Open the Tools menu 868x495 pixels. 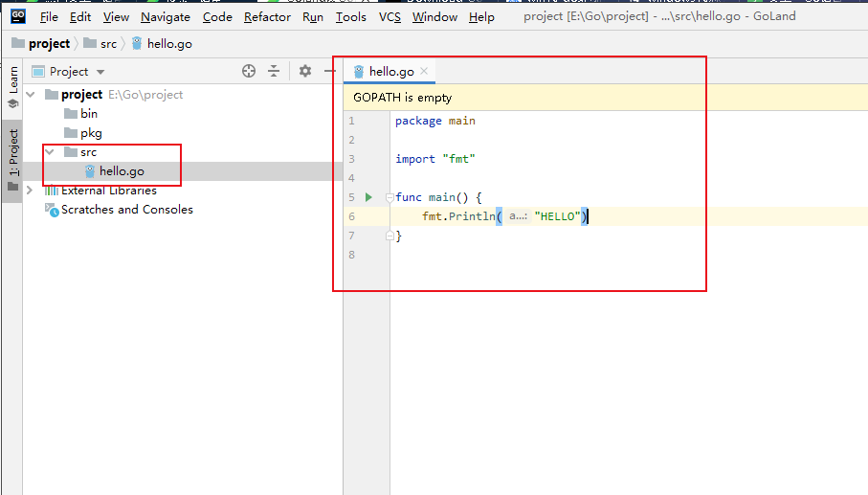[350, 17]
